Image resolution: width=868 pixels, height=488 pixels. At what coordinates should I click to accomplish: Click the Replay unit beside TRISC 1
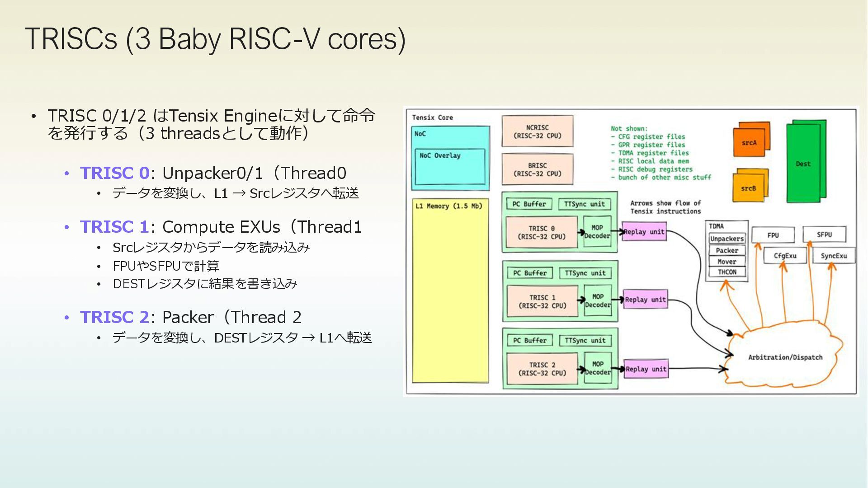click(645, 300)
